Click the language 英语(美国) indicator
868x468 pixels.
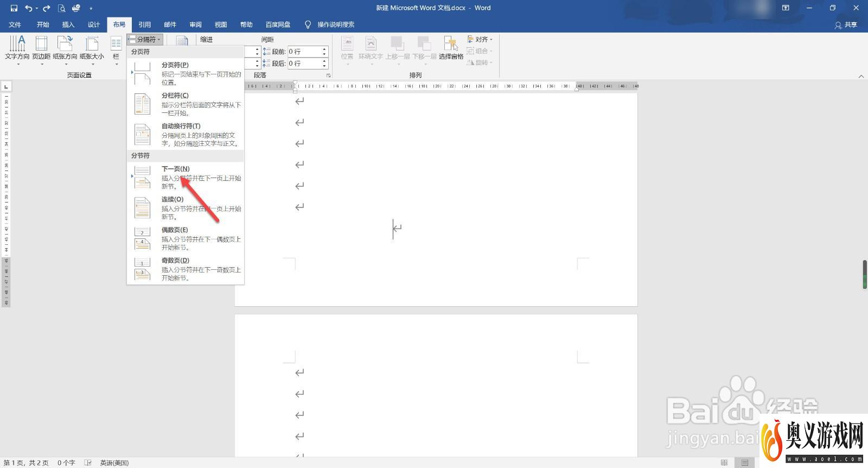pos(114,463)
